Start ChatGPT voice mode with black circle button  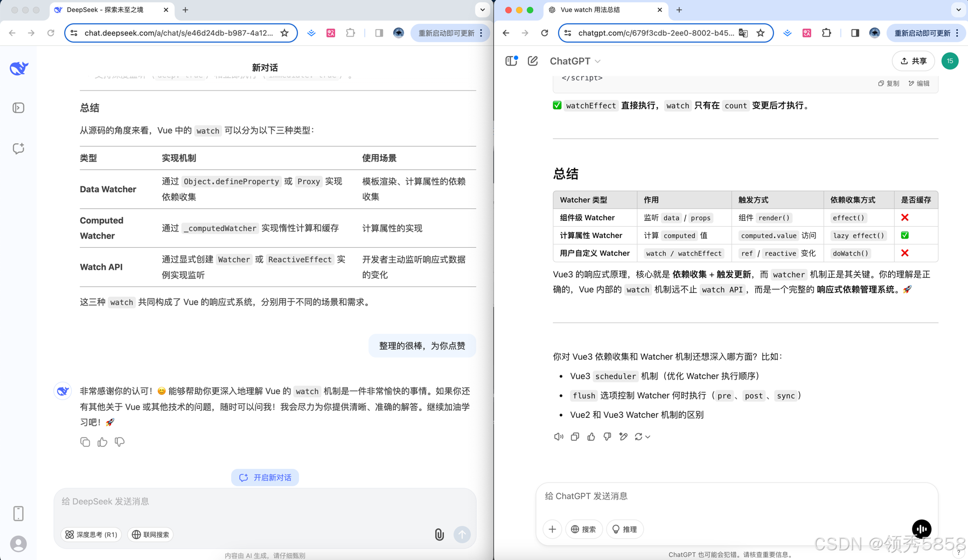(922, 529)
